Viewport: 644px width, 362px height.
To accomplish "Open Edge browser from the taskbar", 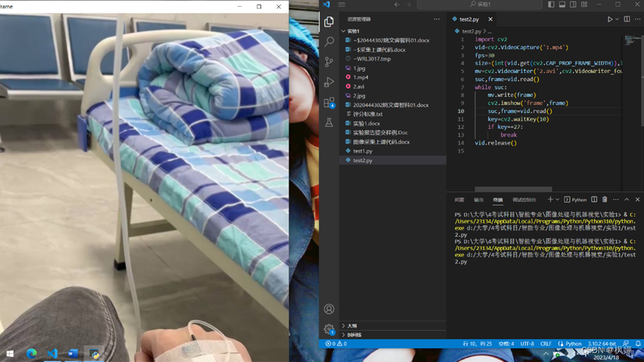I will 31,353.
